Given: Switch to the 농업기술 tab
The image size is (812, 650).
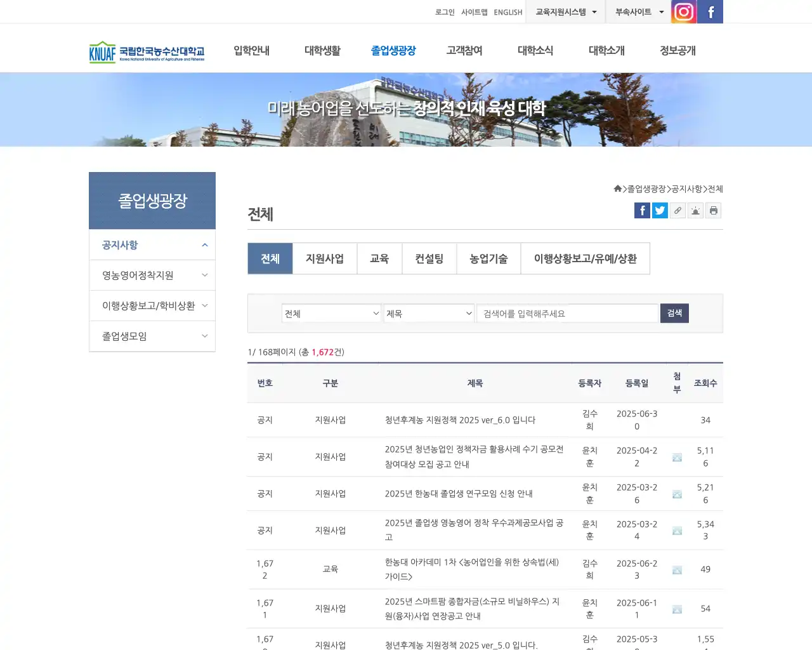Looking at the screenshot, I should (488, 258).
